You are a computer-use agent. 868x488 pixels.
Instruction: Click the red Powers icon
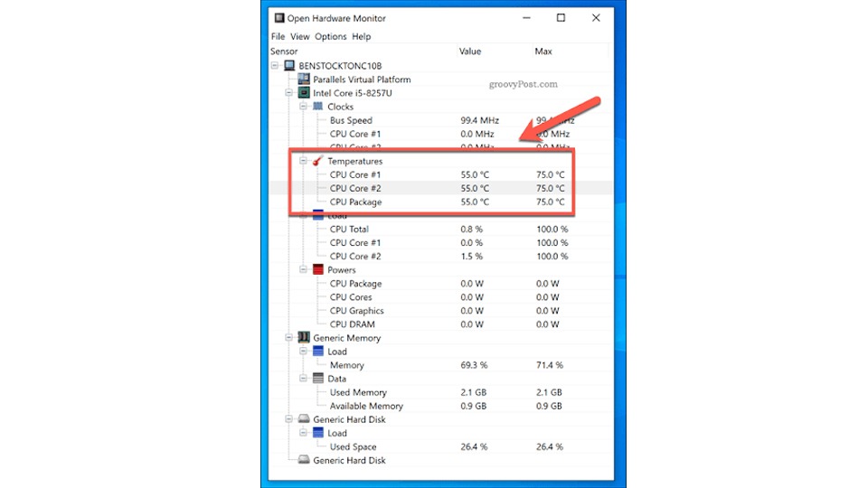tap(317, 270)
